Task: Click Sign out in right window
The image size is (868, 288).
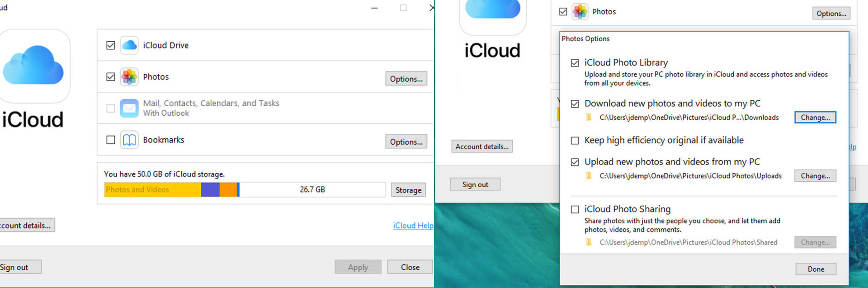Action: click(x=475, y=184)
